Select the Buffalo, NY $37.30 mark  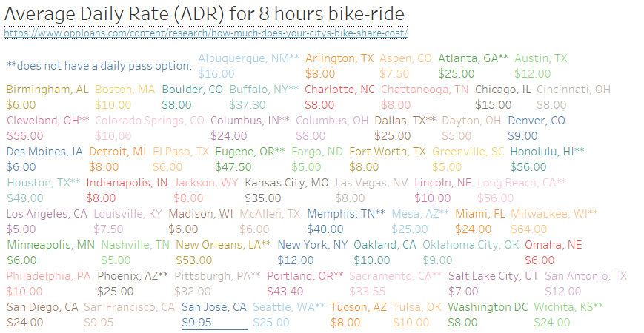point(264,97)
